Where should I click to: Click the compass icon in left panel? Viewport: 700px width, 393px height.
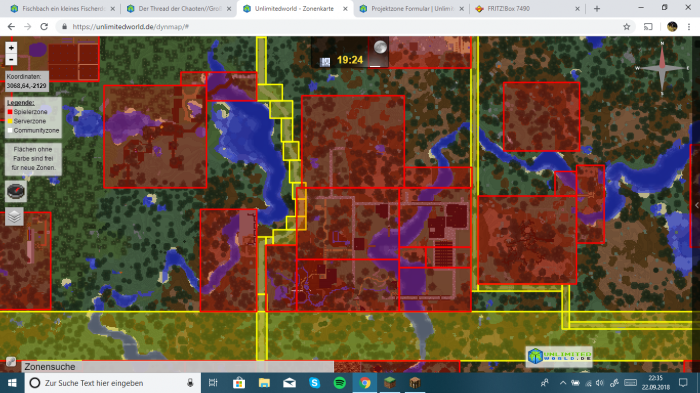[x=16, y=191]
